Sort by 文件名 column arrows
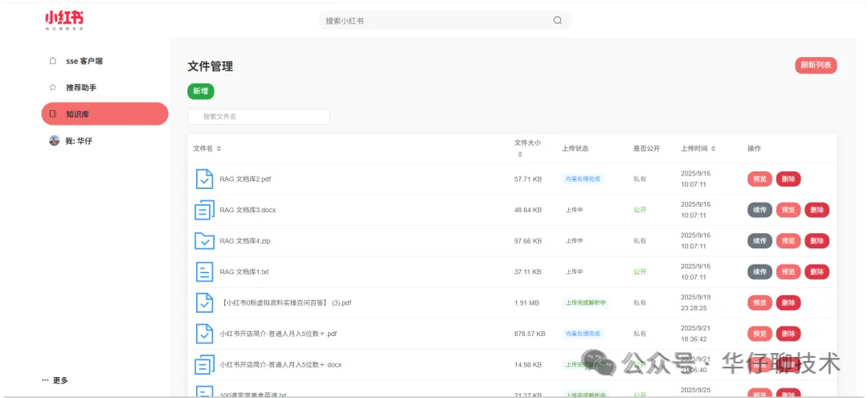868x398 pixels. tap(219, 149)
